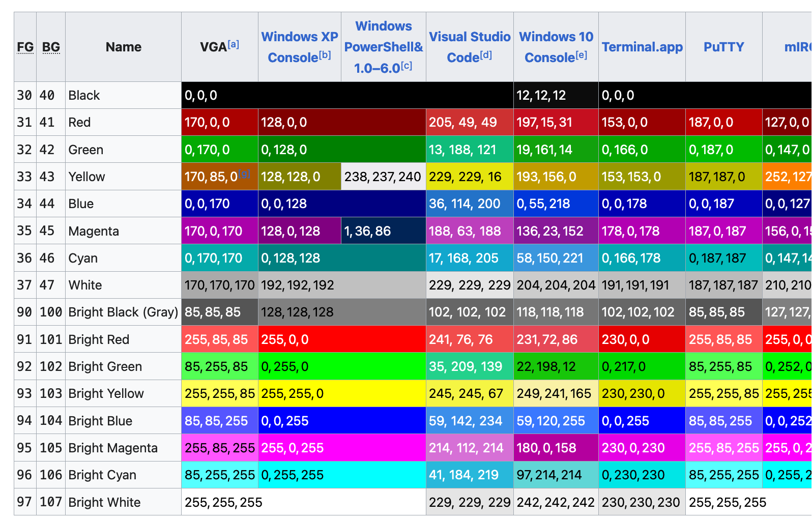
Task: Select Windows 10 Bright Yellow swatch 249, 241, 165
Action: [556, 393]
